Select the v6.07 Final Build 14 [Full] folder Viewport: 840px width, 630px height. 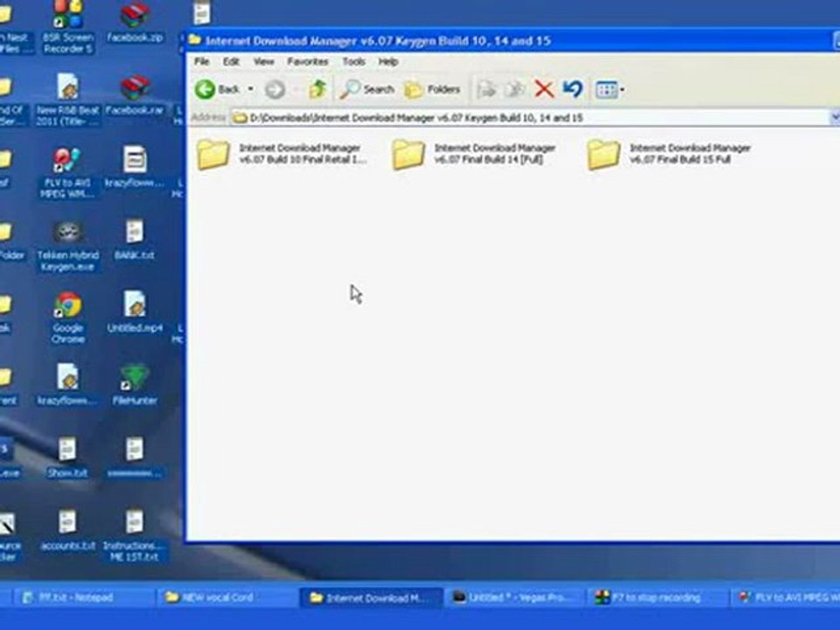(474, 154)
